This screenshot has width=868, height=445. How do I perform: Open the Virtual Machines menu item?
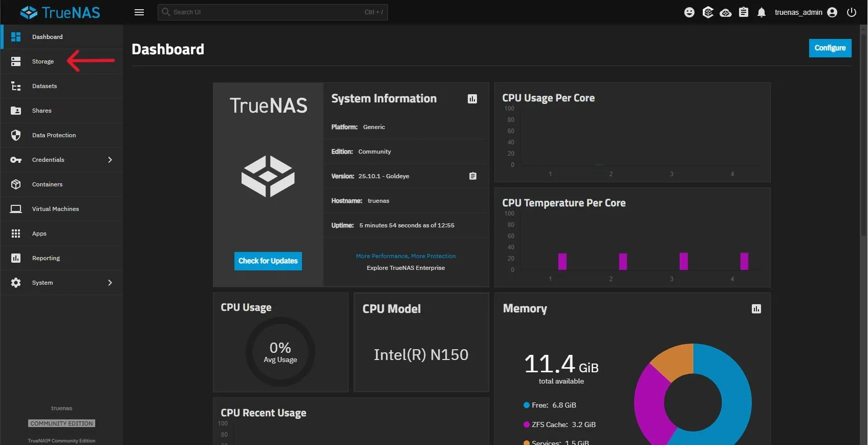coord(62,209)
